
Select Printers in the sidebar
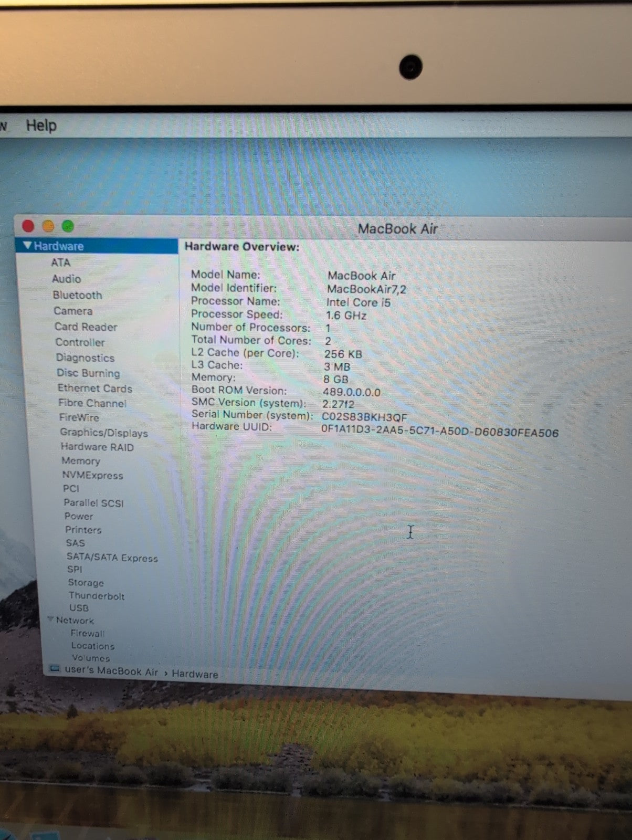tap(83, 530)
